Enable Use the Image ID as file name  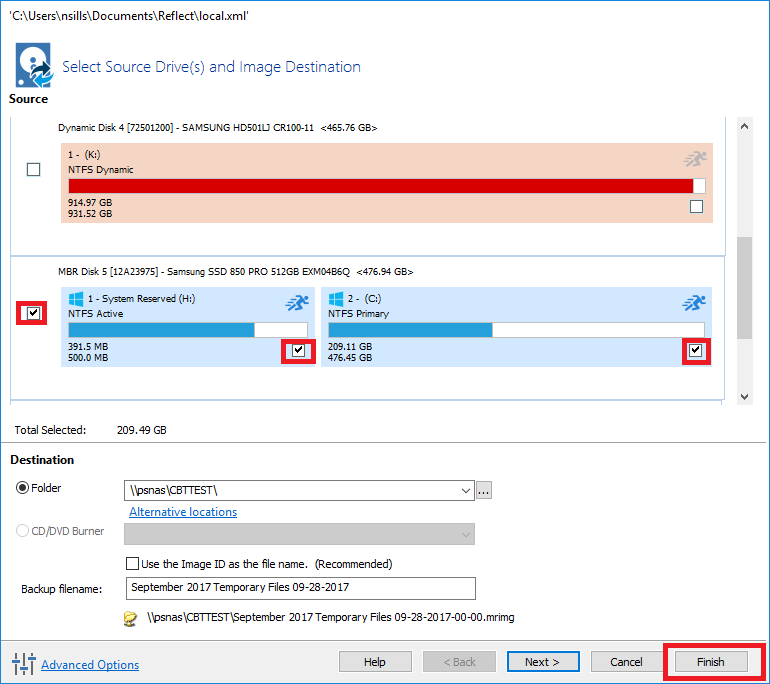132,564
